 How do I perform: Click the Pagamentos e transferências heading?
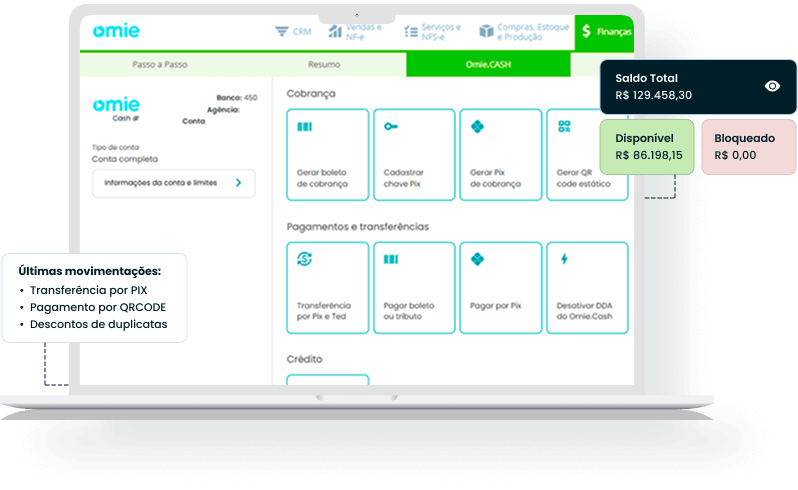(358, 226)
